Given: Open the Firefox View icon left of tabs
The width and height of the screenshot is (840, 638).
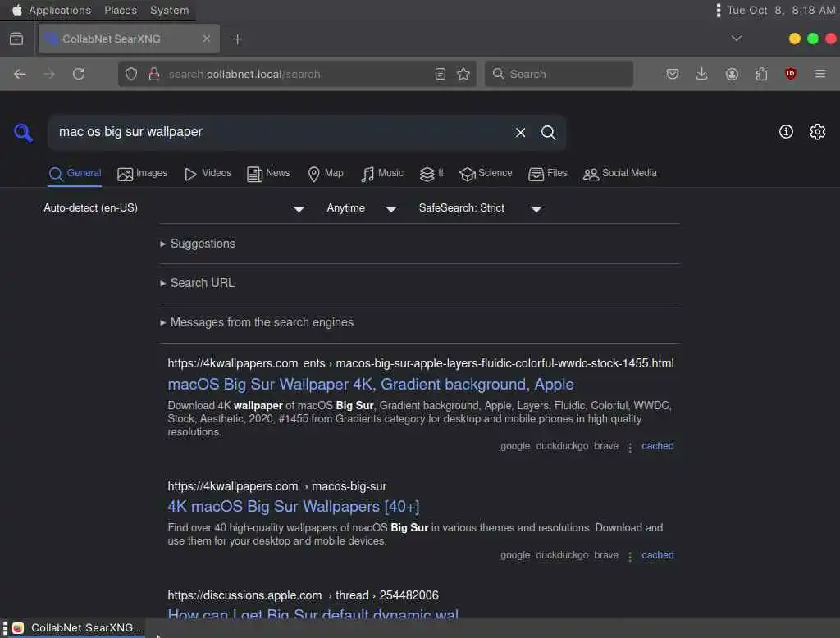Looking at the screenshot, I should coord(16,39).
